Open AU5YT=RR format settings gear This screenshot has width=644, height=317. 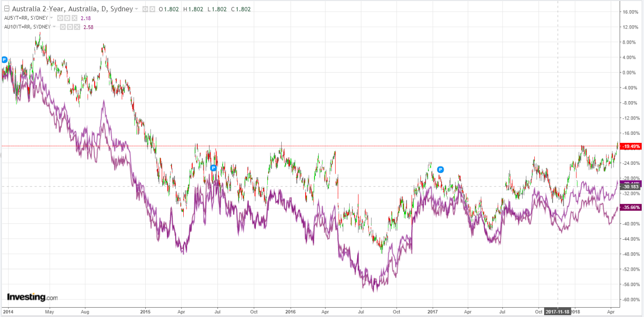click(67, 18)
